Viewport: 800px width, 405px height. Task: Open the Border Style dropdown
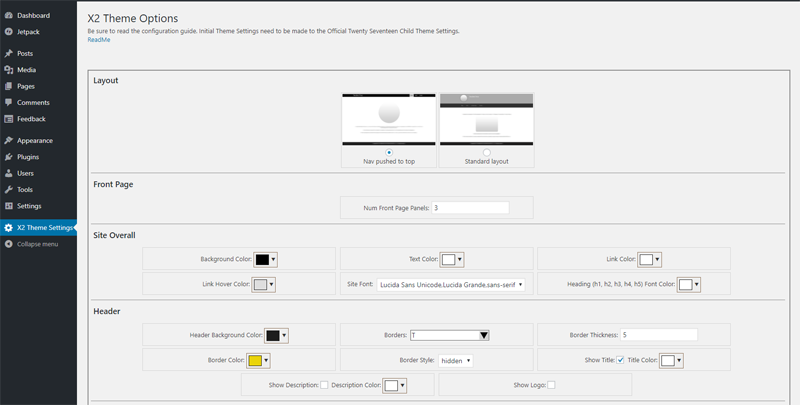pyautogui.click(x=456, y=361)
